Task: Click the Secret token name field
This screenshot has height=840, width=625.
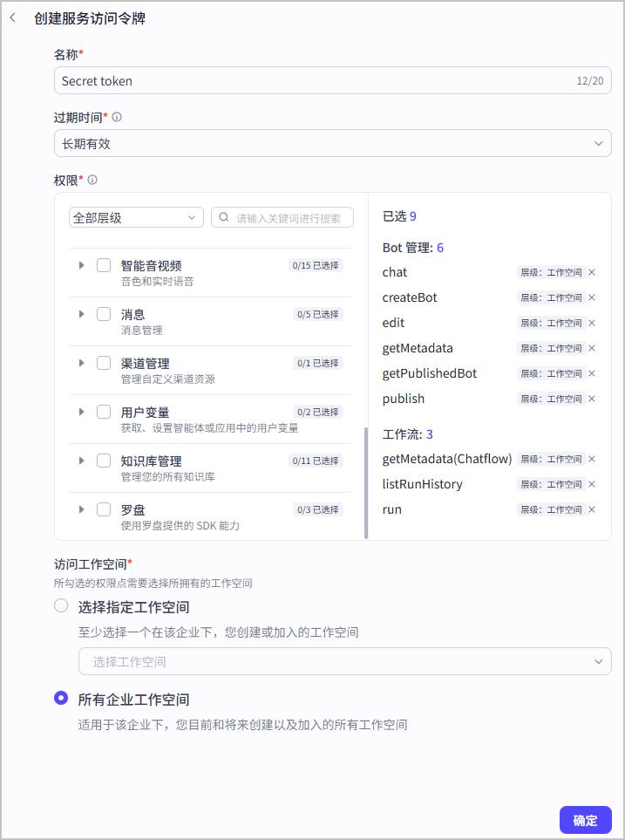Action: (333, 81)
